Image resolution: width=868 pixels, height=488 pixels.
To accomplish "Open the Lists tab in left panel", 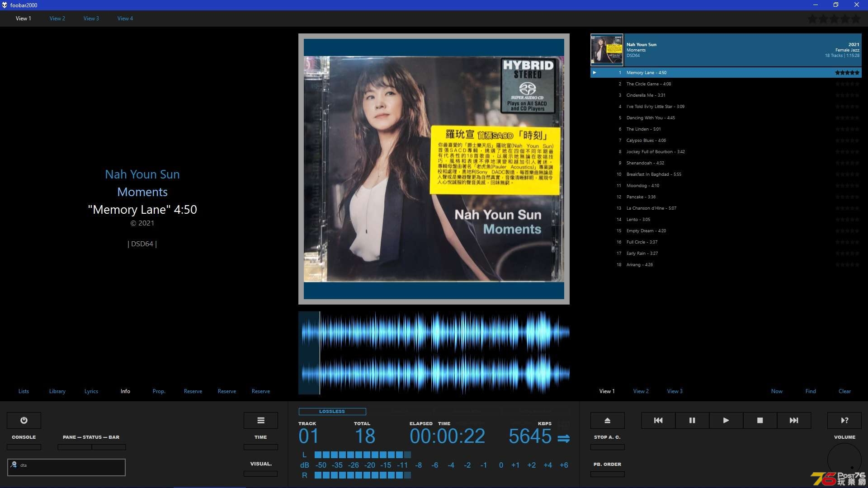I will point(24,391).
